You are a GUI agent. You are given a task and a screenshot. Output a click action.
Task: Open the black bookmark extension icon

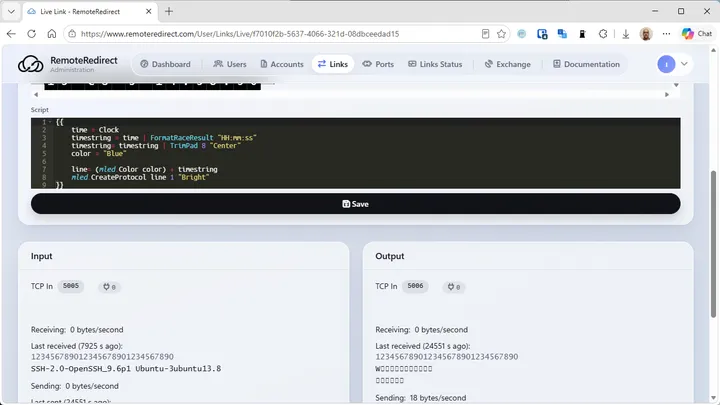582,34
